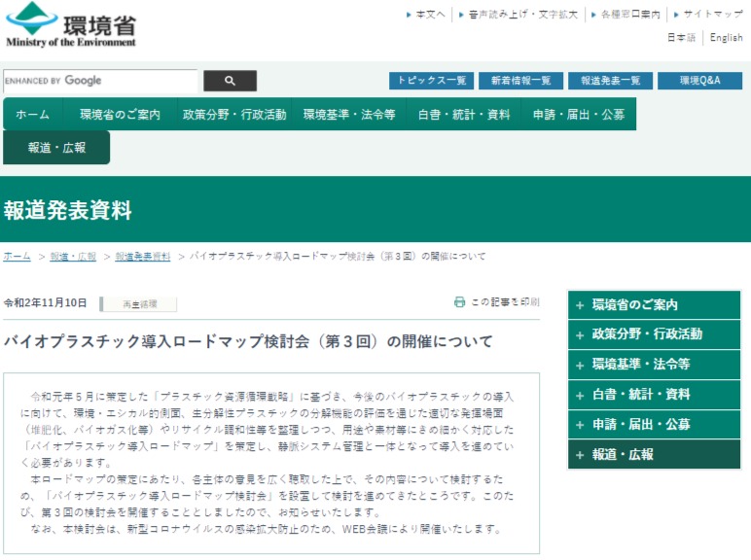Open the 環境Q&A button

699,81
